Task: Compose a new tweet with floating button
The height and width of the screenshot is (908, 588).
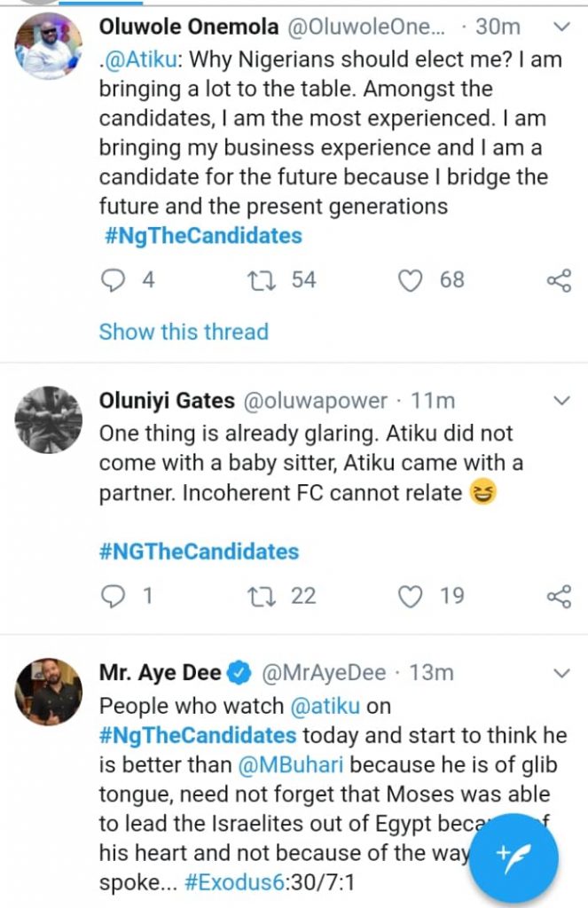Action: pos(514,858)
